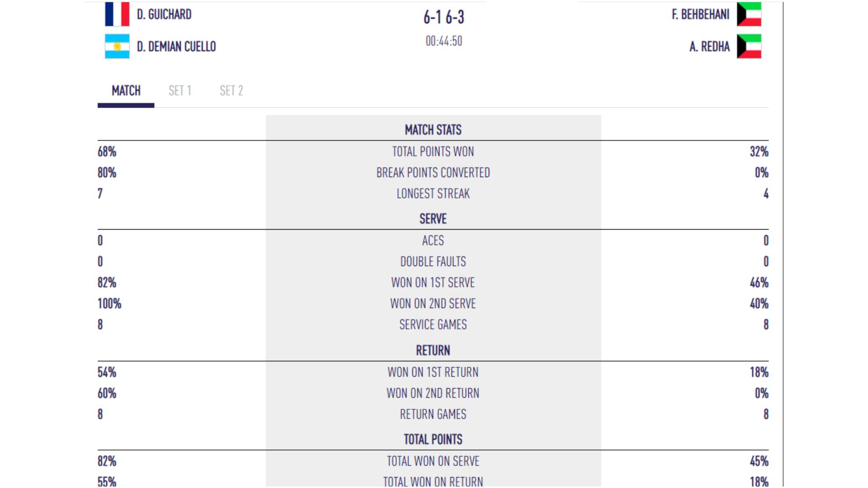Click the Kuwait flag next to F. Behbehani
This screenshot has width=868, height=488.
(749, 14)
